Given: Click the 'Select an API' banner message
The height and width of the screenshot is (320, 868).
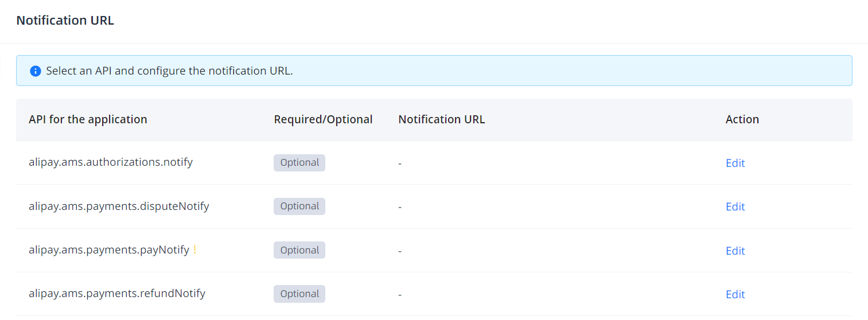Looking at the screenshot, I should point(169,71).
